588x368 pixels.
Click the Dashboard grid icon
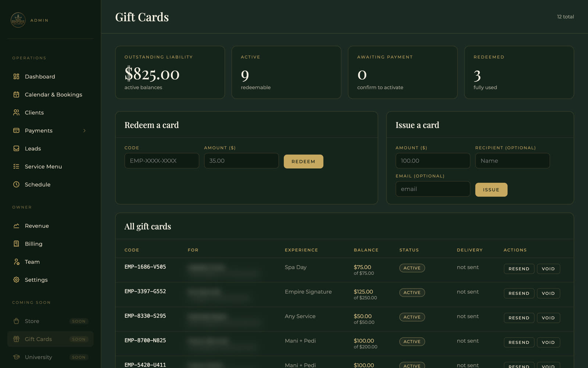point(16,77)
